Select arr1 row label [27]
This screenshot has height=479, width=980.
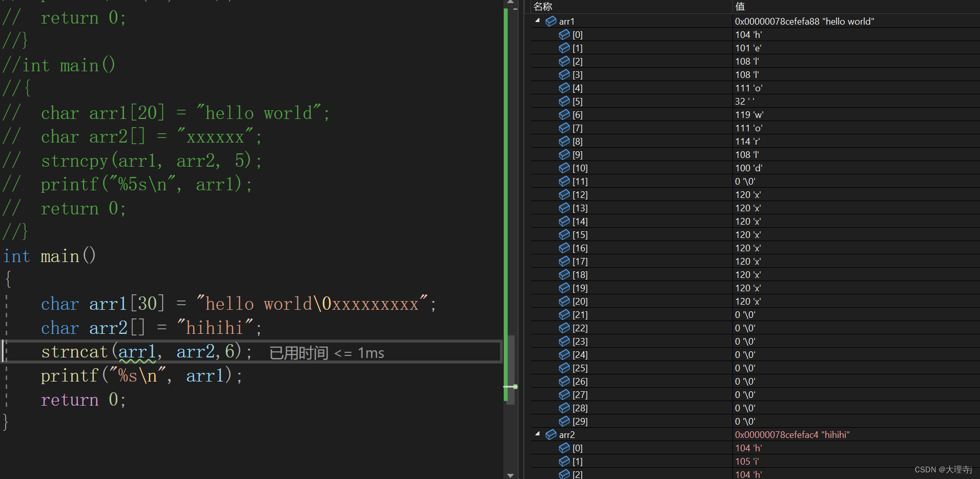click(x=580, y=394)
